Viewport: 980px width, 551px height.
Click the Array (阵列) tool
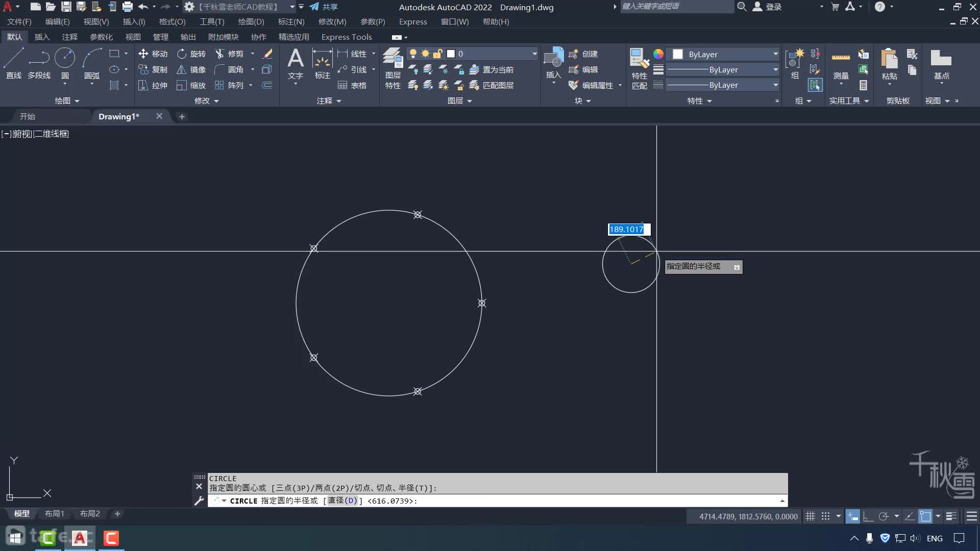click(x=230, y=85)
